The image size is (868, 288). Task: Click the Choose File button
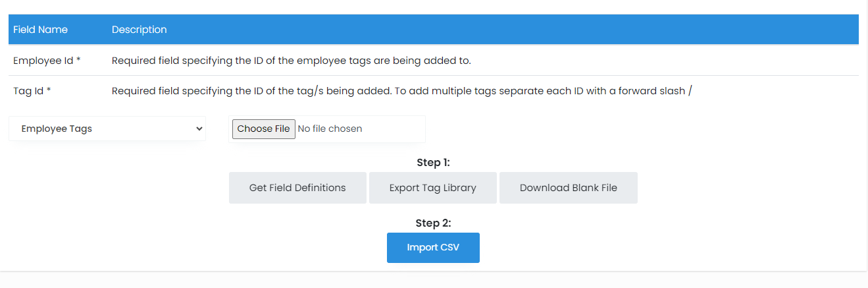click(263, 129)
